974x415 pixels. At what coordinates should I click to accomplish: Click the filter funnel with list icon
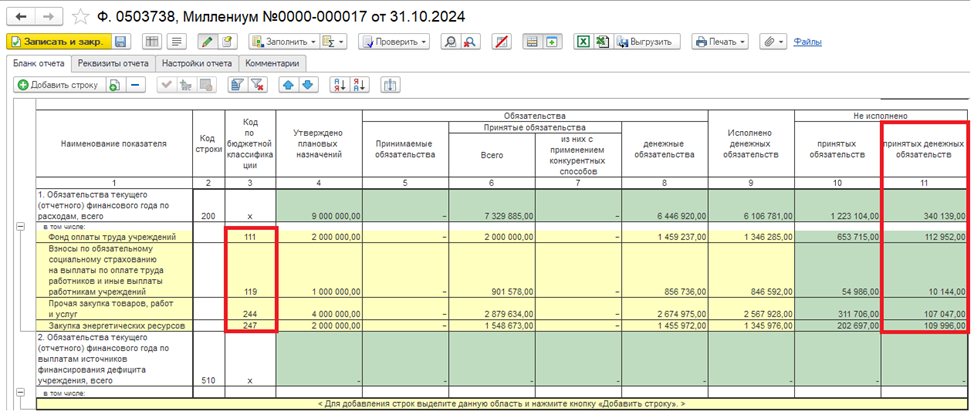(236, 85)
